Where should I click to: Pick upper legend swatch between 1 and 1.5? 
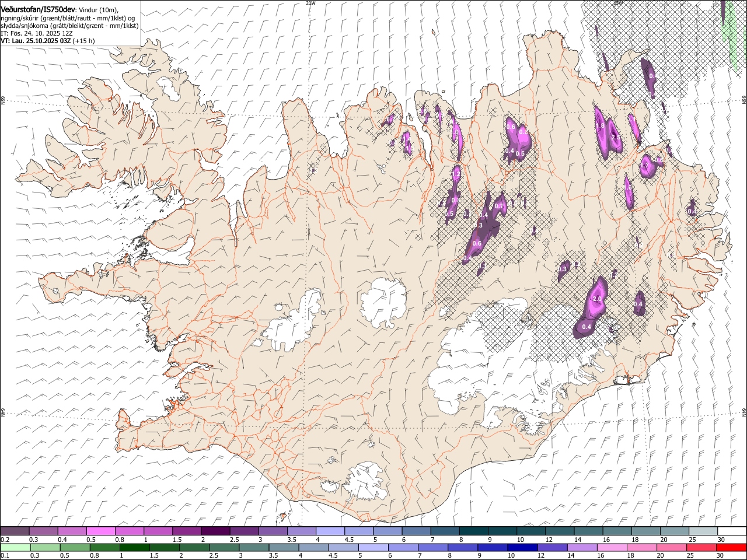pos(158,531)
